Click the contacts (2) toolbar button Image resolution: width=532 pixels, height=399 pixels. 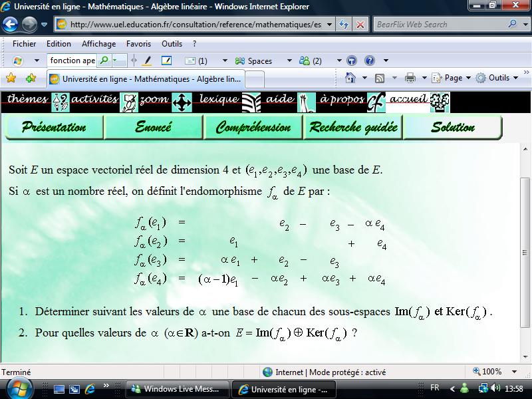pyautogui.click(x=310, y=61)
